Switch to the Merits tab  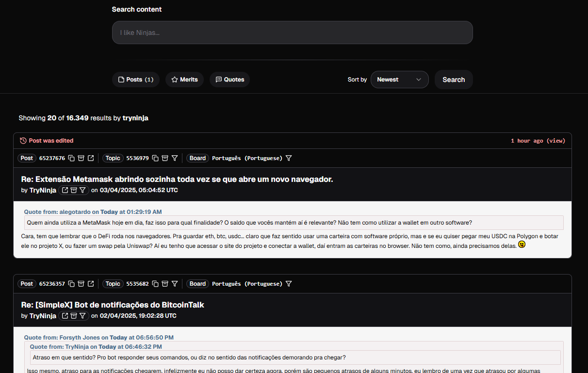(x=184, y=80)
